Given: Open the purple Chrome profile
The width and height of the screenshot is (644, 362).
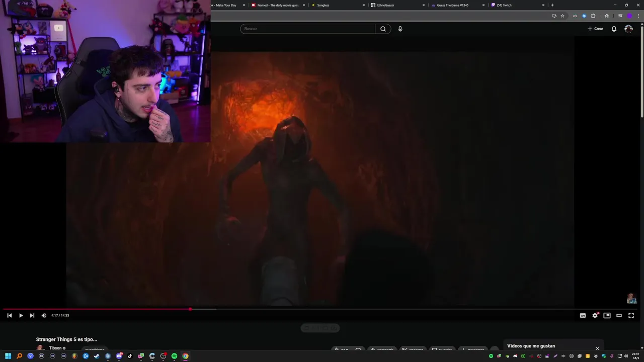Looking at the screenshot, I should [x=629, y=16].
